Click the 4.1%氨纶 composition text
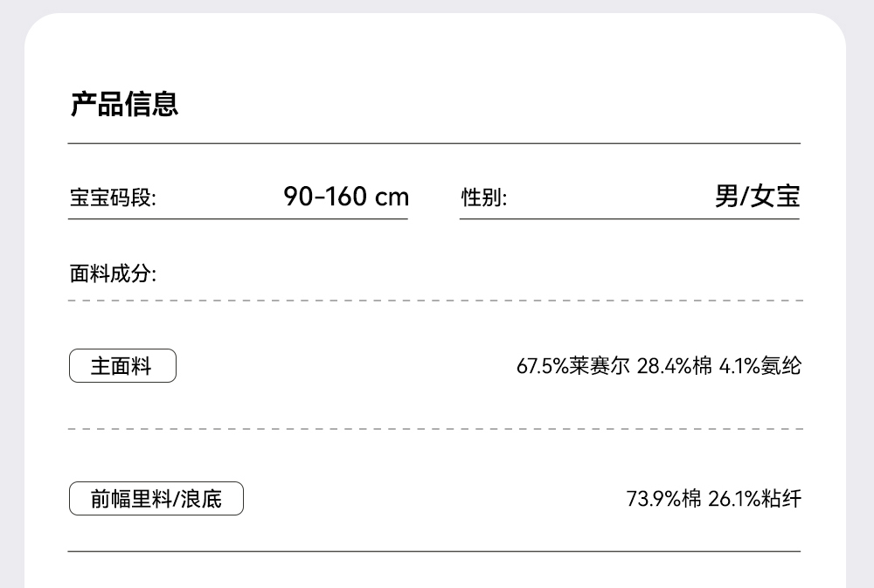The image size is (874, 588). point(760,366)
